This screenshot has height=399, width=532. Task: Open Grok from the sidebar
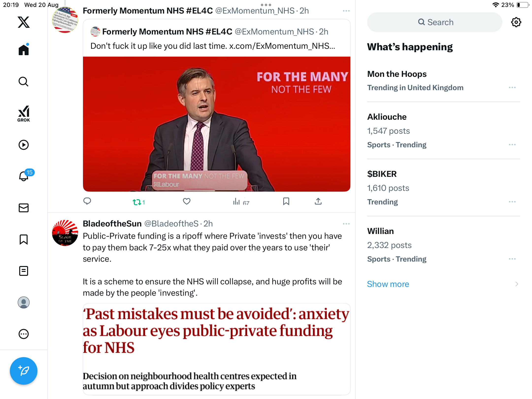pos(24,114)
